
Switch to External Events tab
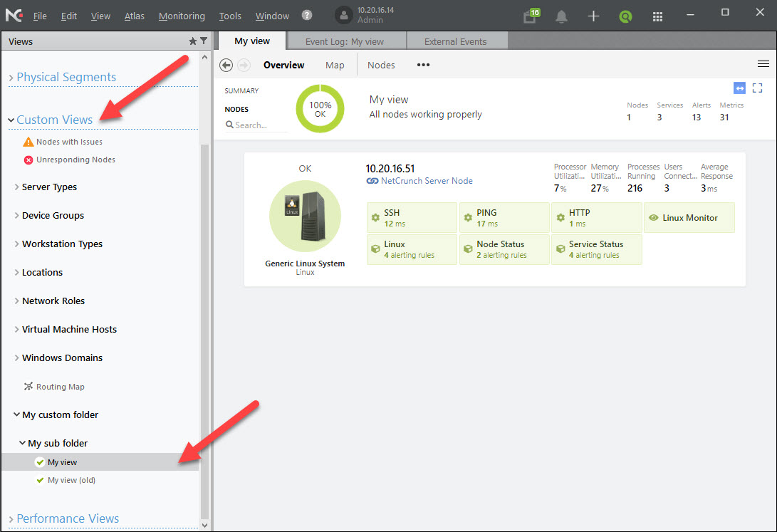point(456,41)
